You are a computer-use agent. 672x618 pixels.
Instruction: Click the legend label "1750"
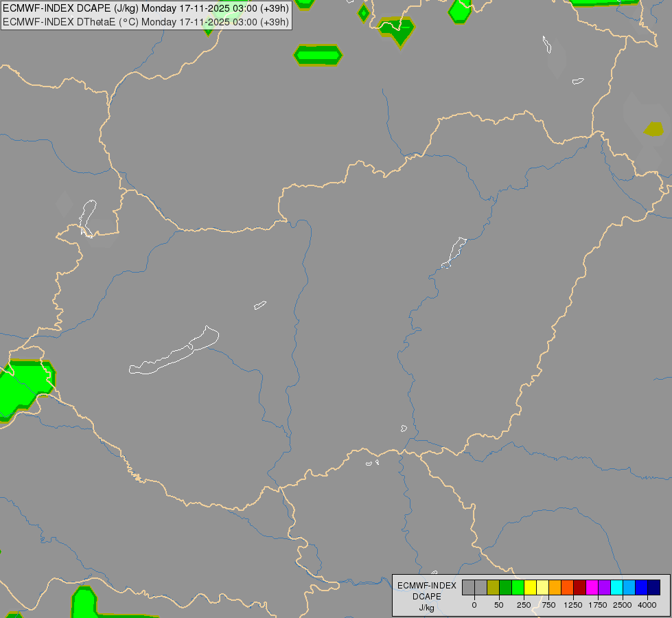(x=598, y=605)
